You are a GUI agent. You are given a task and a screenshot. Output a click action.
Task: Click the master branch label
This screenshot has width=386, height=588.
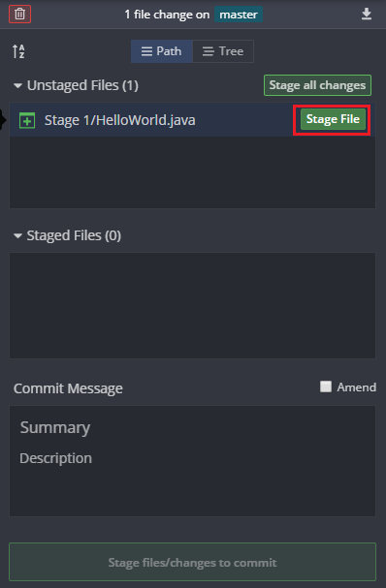(239, 15)
